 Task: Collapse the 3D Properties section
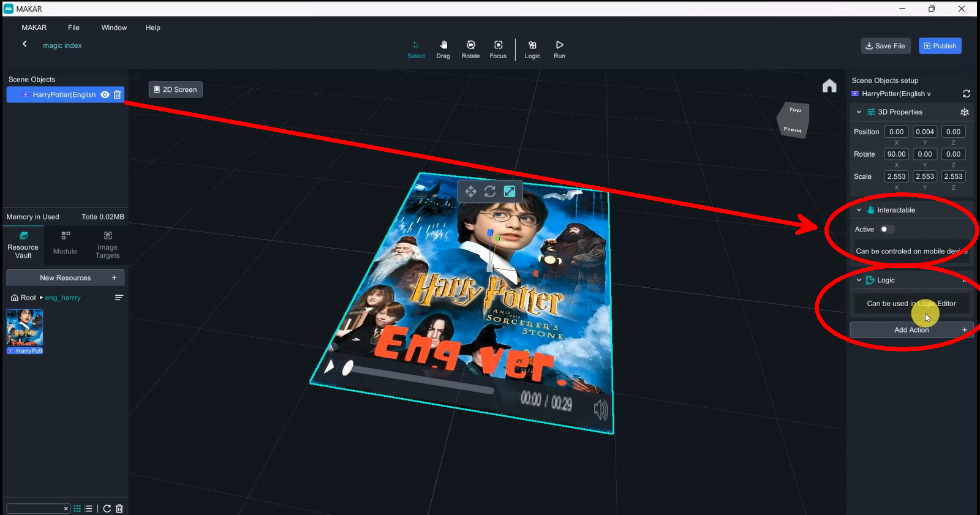tap(859, 112)
